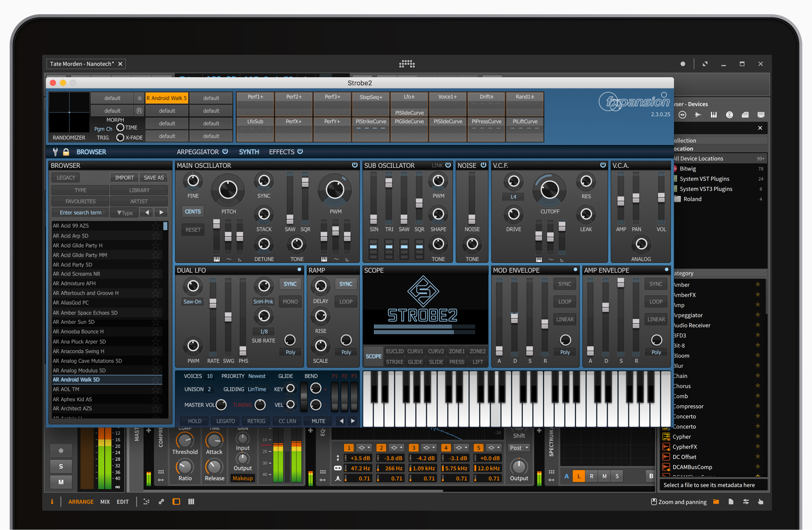Click the CypherFX device icon in browser list

666,447
